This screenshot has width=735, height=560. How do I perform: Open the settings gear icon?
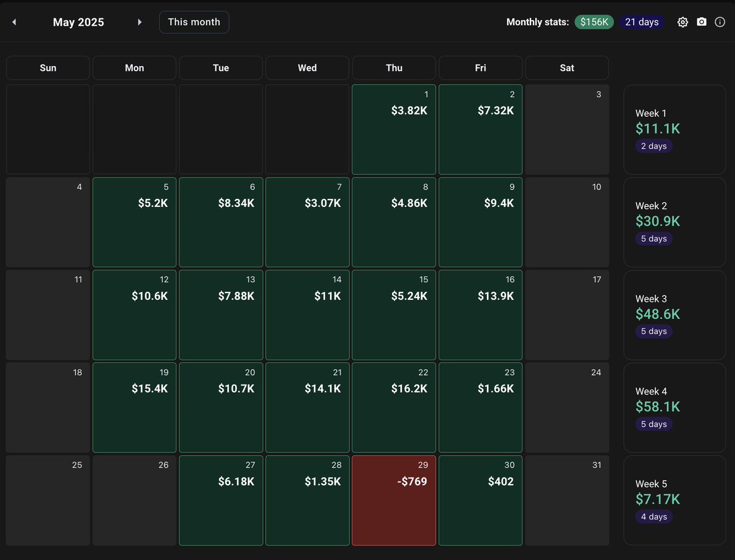(682, 21)
